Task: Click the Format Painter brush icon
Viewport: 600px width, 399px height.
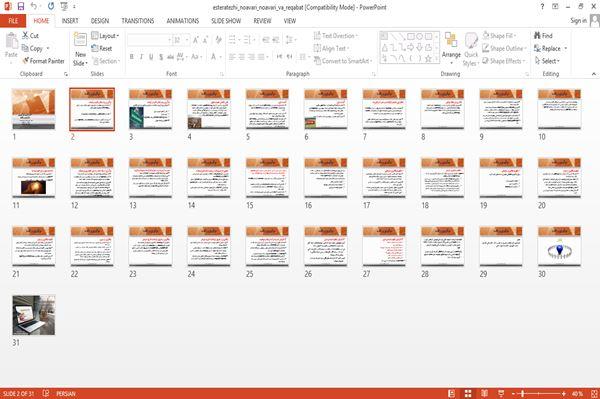Action: 26,61
